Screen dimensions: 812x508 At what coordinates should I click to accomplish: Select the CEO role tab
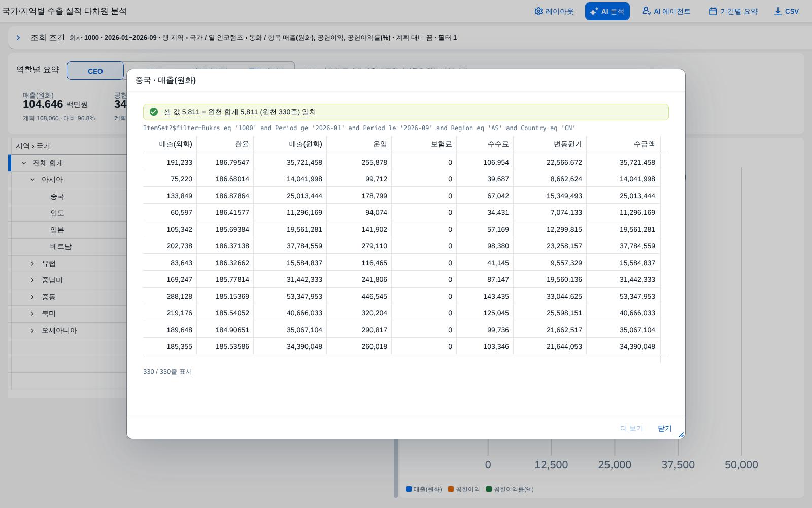tap(95, 71)
